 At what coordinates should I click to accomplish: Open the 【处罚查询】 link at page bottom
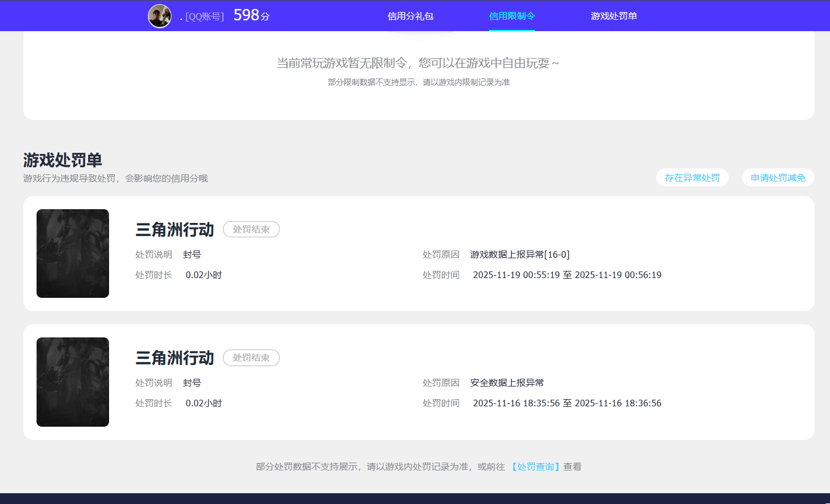(x=535, y=466)
